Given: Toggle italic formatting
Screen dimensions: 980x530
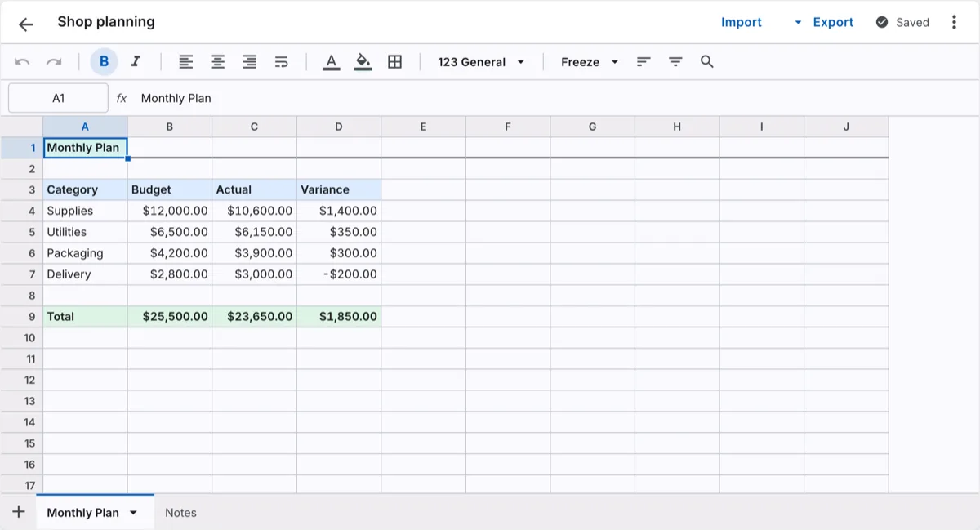Looking at the screenshot, I should point(136,62).
